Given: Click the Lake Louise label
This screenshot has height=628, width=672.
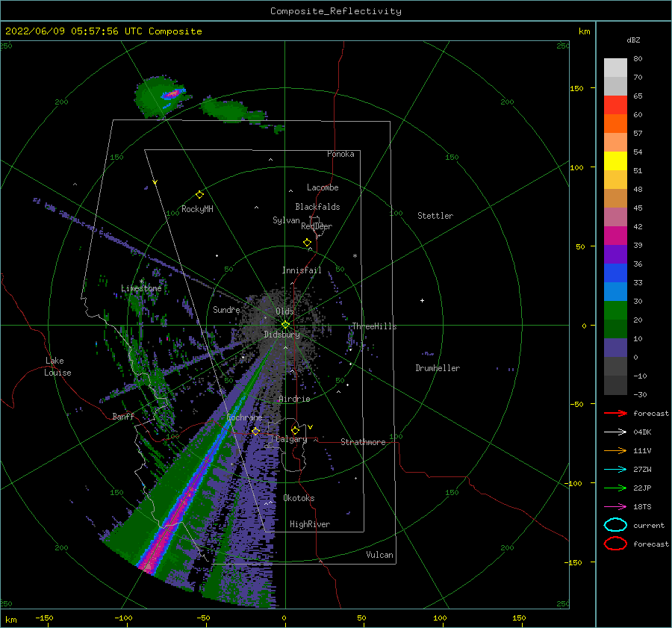Looking at the screenshot, I should tap(58, 367).
